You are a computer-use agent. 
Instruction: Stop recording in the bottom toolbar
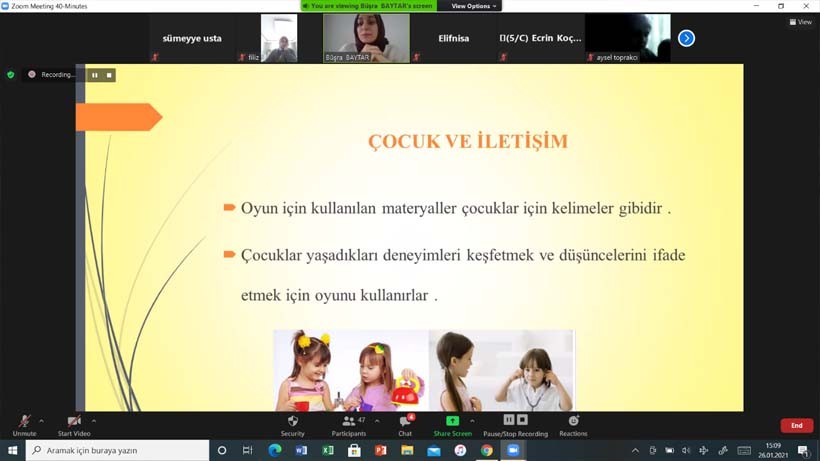click(522, 420)
